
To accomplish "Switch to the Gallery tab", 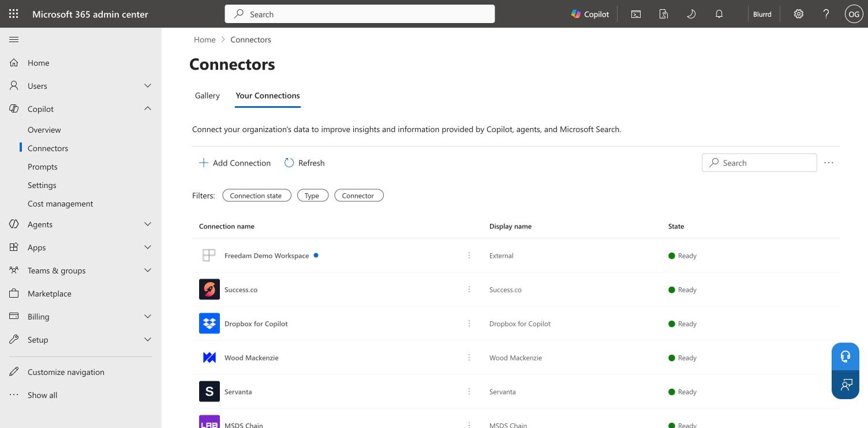I will (207, 95).
